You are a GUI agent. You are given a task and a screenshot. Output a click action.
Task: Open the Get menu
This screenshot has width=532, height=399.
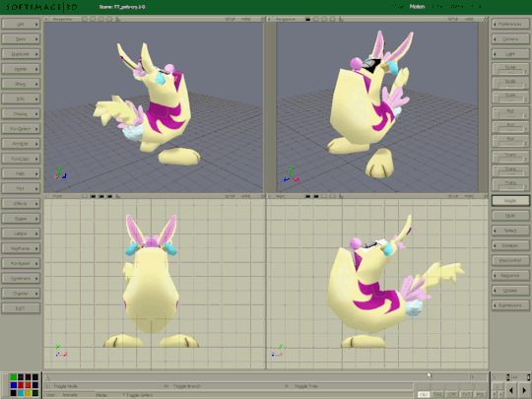coord(21,24)
